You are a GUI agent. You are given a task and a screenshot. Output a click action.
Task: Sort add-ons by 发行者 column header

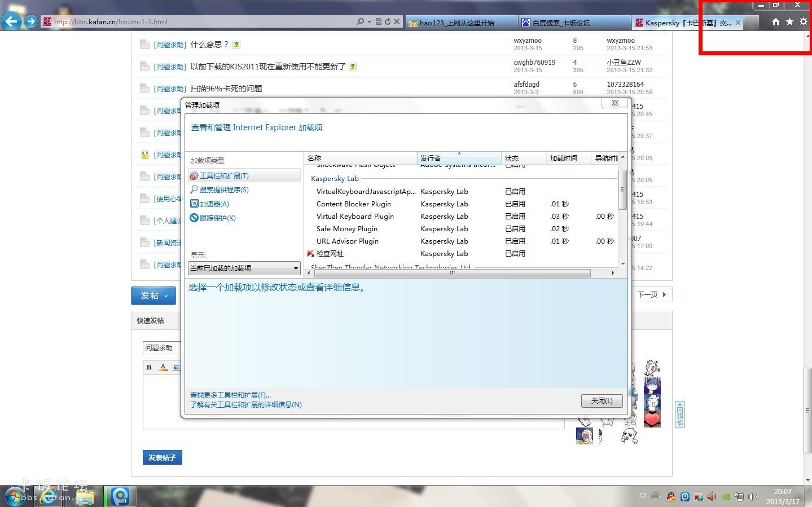point(459,158)
